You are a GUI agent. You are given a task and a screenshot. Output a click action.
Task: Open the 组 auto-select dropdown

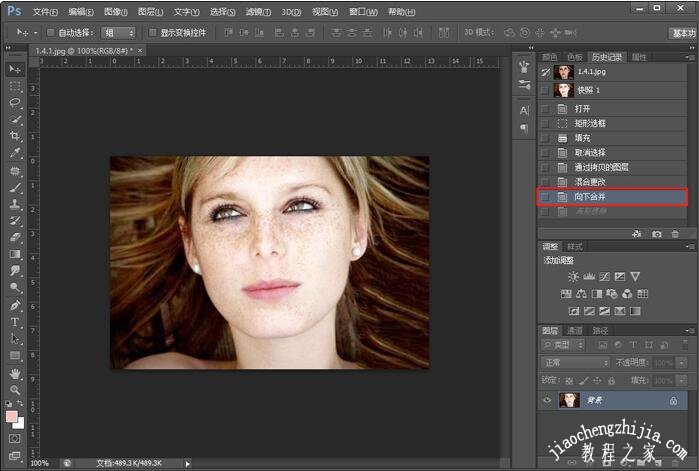coord(118,32)
